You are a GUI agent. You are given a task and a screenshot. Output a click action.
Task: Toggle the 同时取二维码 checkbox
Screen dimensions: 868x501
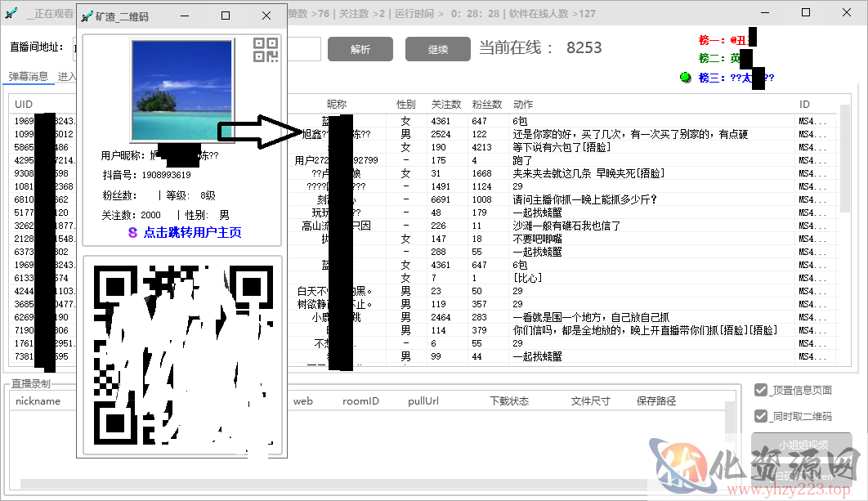[x=761, y=416]
